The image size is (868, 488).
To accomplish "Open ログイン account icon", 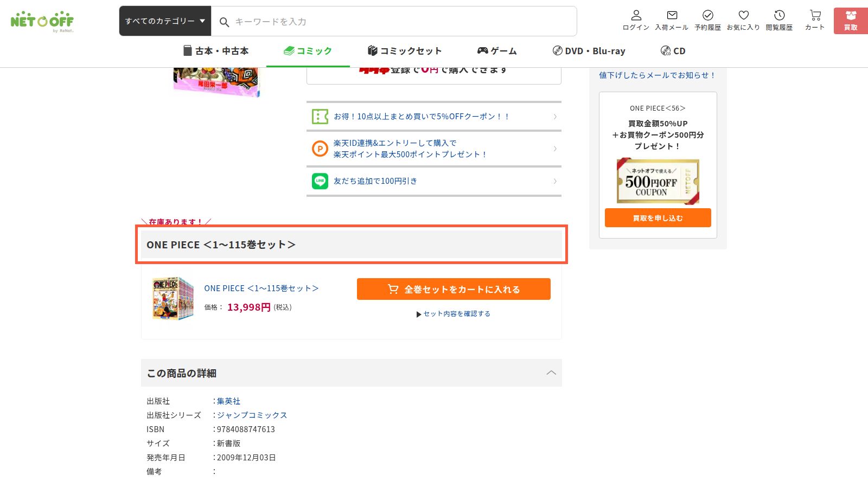I will pos(636,21).
